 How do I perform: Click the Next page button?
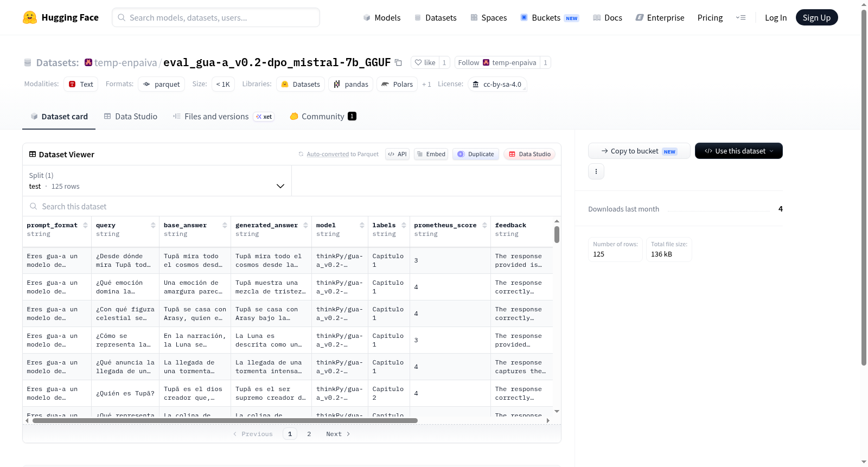coord(338,434)
